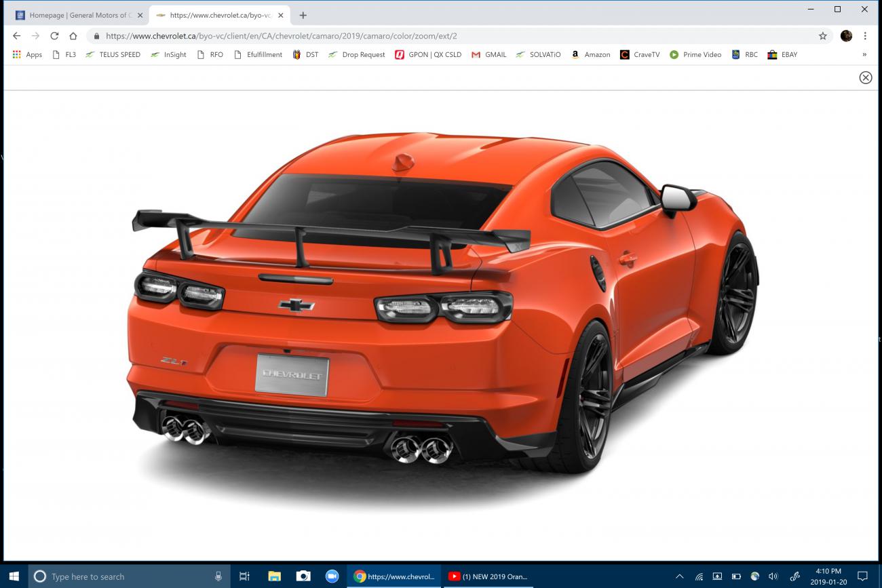Mute system volume from the tray speaker
The height and width of the screenshot is (588, 882).
click(773, 576)
